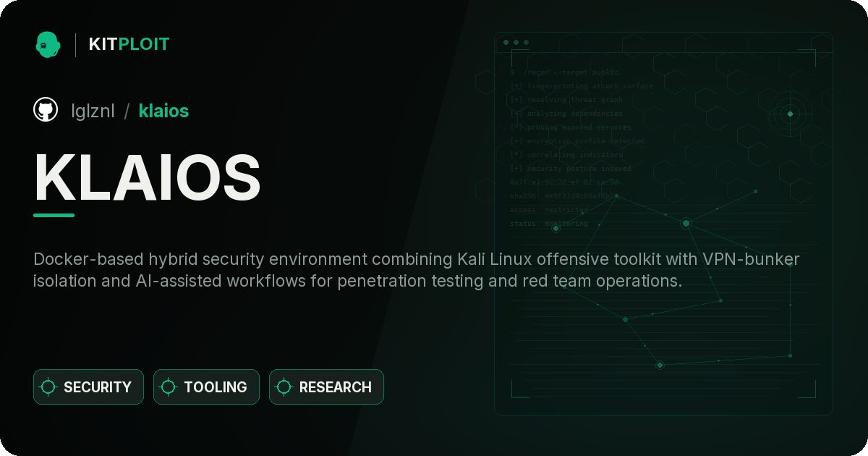
Task: Select the SECURITY tag
Action: point(88,387)
